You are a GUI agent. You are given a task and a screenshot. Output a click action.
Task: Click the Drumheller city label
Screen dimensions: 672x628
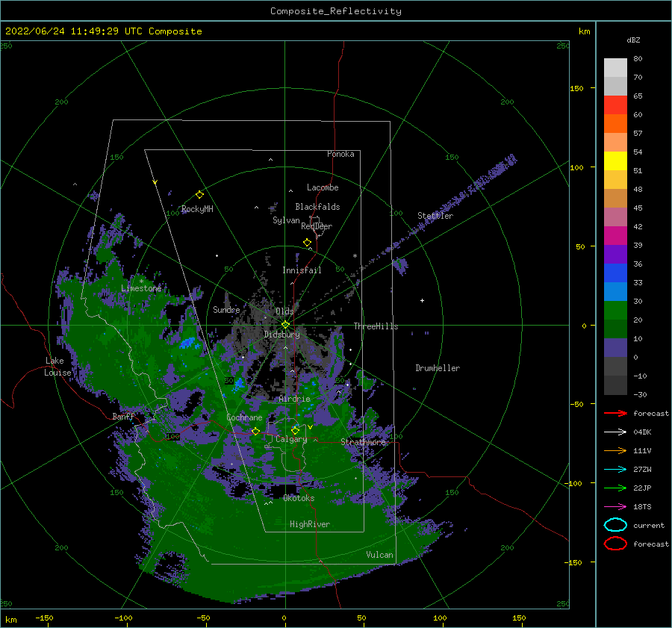(x=438, y=368)
